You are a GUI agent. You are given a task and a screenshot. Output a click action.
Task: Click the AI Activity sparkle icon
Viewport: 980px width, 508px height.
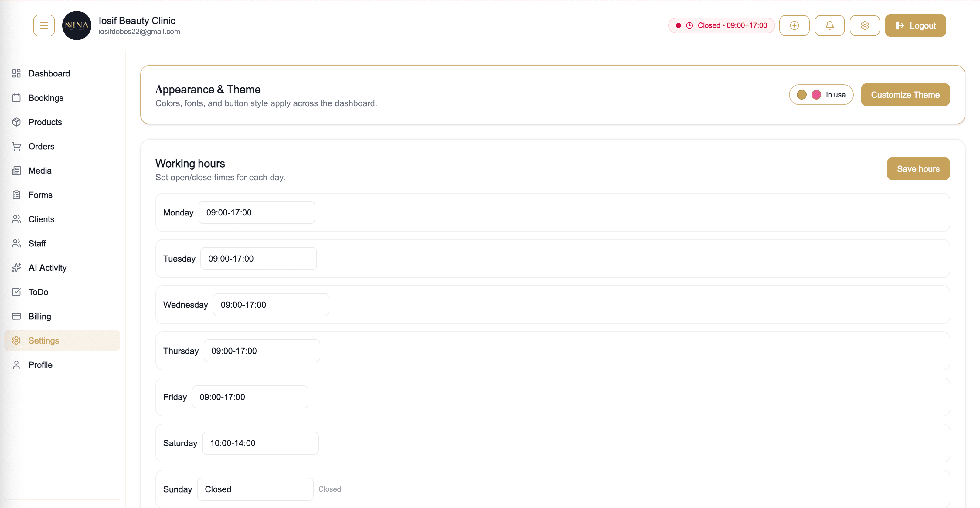16,268
